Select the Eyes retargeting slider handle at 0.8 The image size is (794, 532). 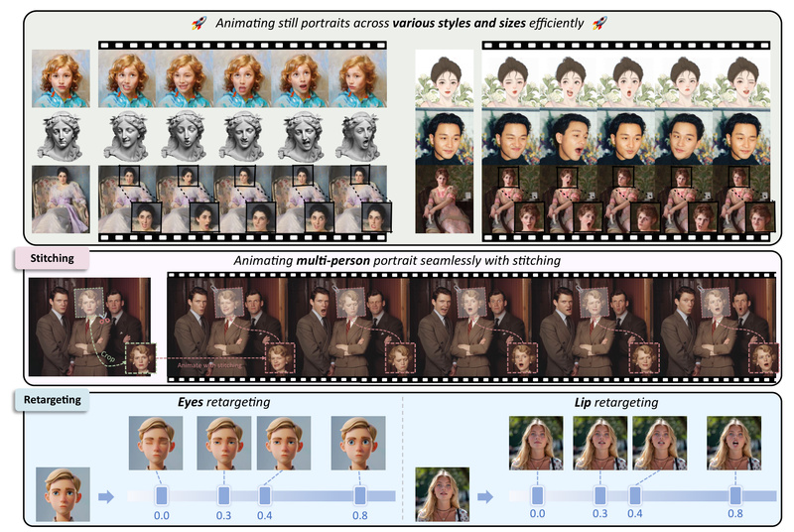click(360, 495)
